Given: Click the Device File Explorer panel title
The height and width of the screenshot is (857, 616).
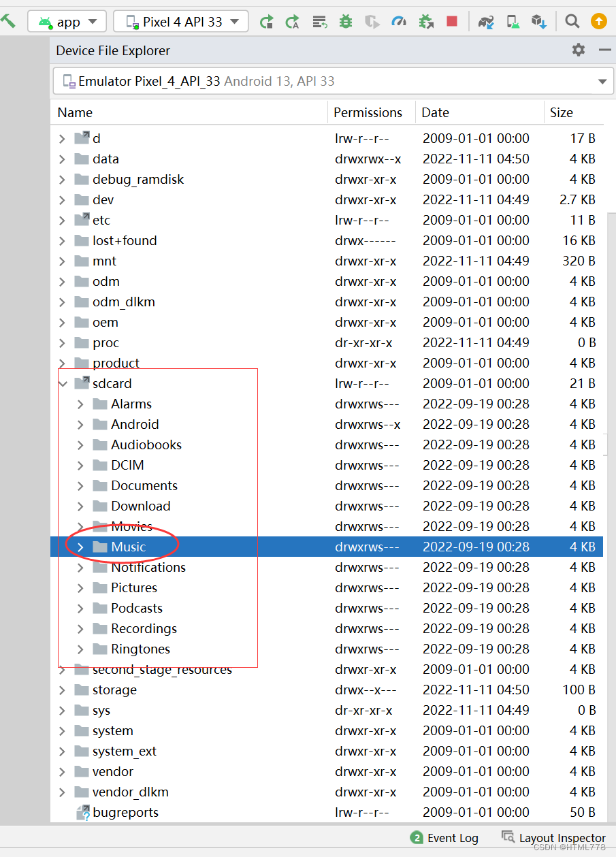Looking at the screenshot, I should point(113,50).
